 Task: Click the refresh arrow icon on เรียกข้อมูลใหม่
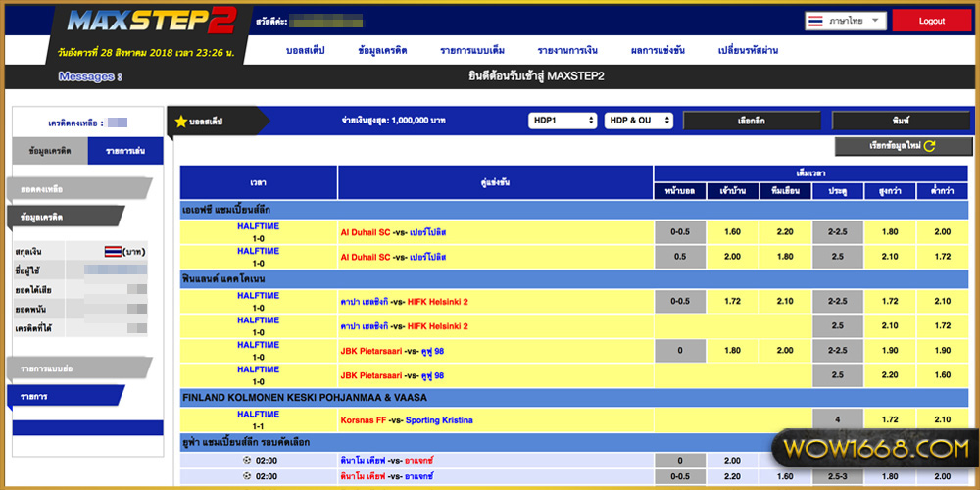tap(929, 146)
